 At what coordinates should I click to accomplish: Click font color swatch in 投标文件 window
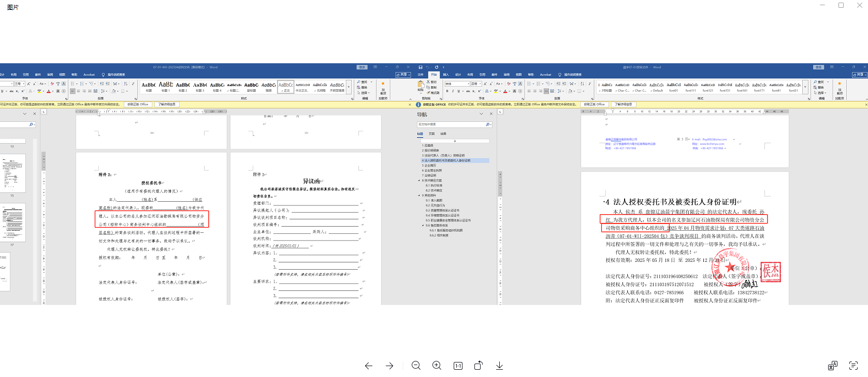505,91
